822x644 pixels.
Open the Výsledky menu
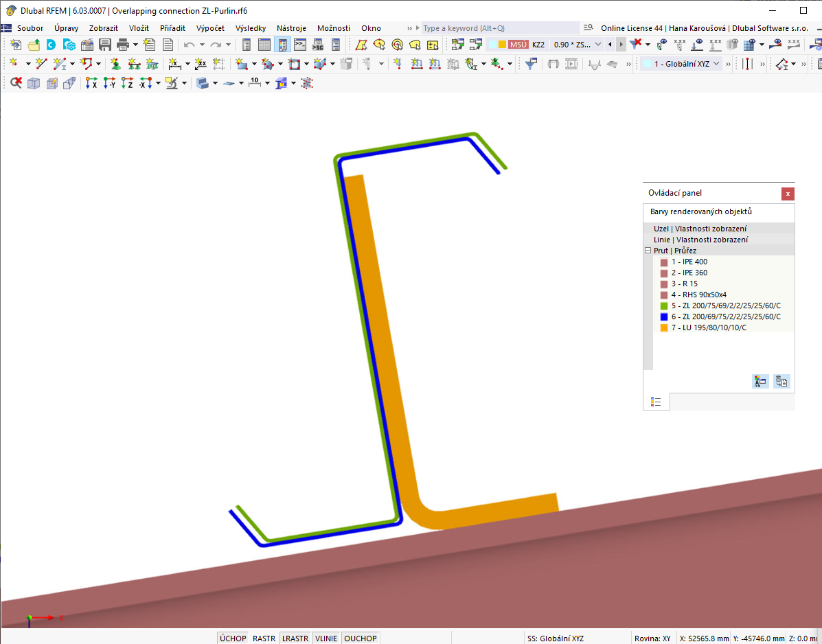(x=251, y=28)
